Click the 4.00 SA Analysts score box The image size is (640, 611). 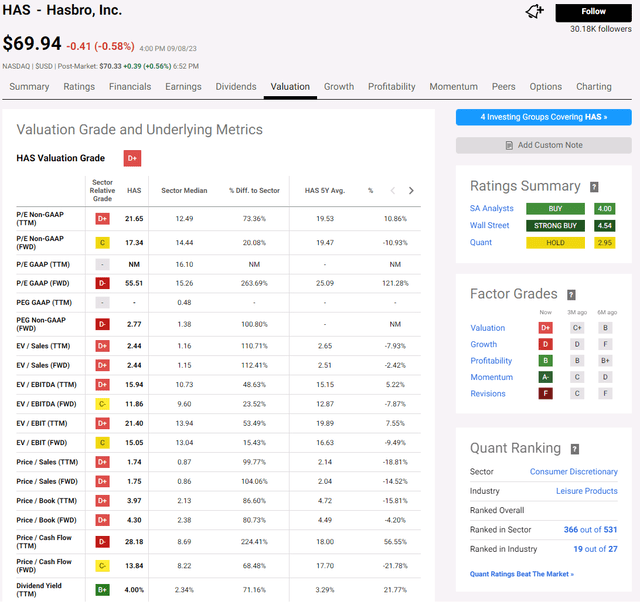pos(604,209)
